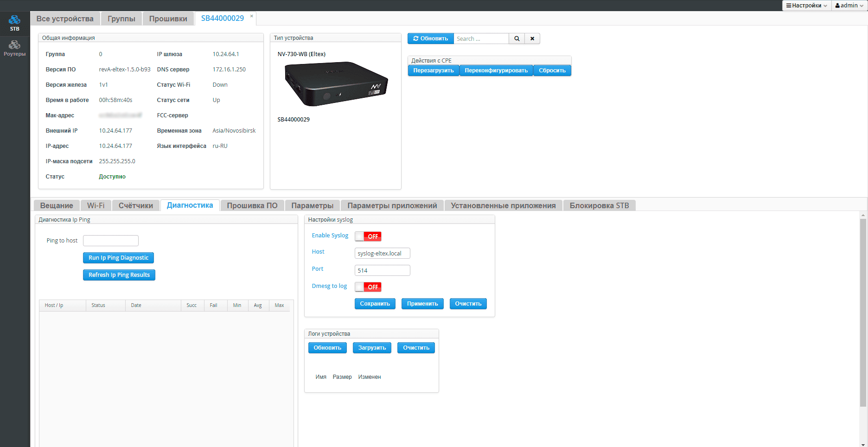This screenshot has height=447, width=868.
Task: Click the vertical scrollbar on the right
Action: [862, 311]
